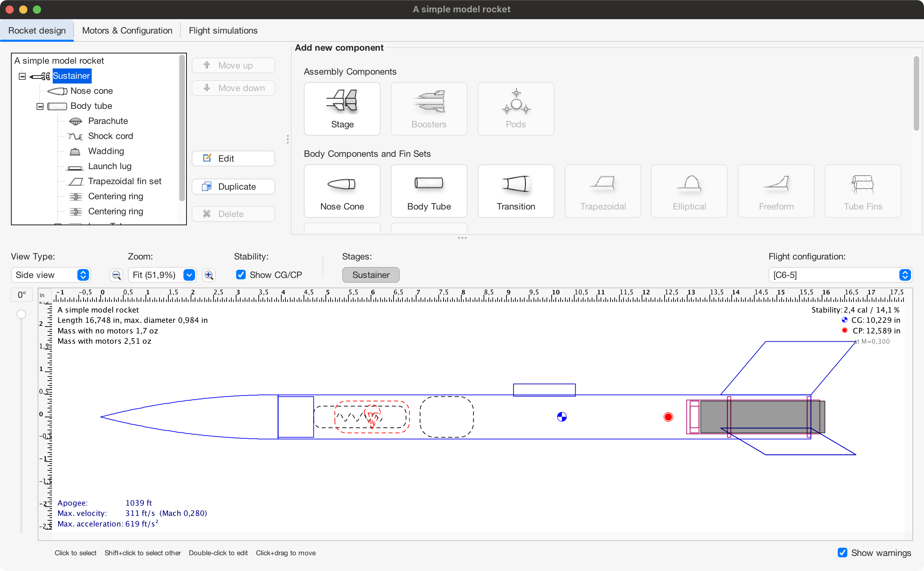
Task: Switch to Motors & Configuration tab
Action: click(x=127, y=30)
